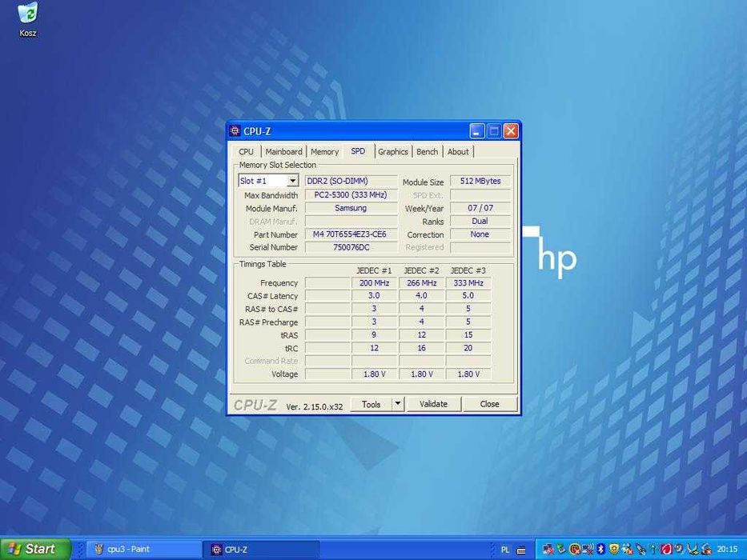The height and width of the screenshot is (560, 747).
Task: Expand the Tools dropdown arrow
Action: [x=398, y=404]
